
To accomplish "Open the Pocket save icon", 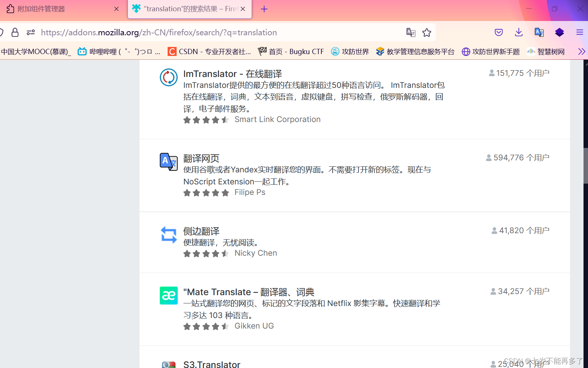I will click(499, 33).
